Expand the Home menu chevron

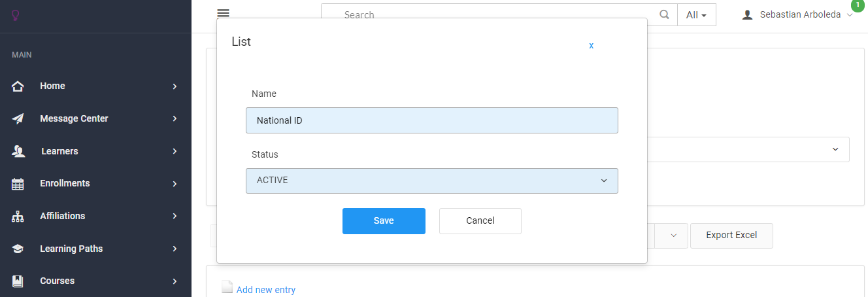(175, 86)
